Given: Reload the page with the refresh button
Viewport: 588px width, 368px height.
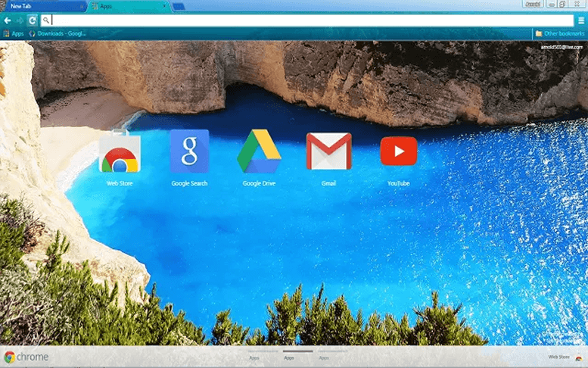Looking at the screenshot, I should (x=32, y=20).
